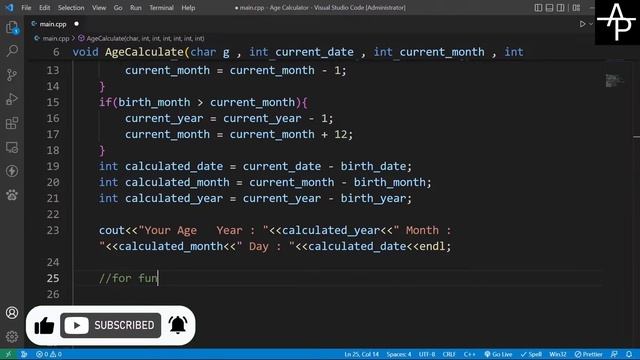Click C++ language mode selector
This screenshot has width=640, height=360.
pyautogui.click(x=470, y=354)
